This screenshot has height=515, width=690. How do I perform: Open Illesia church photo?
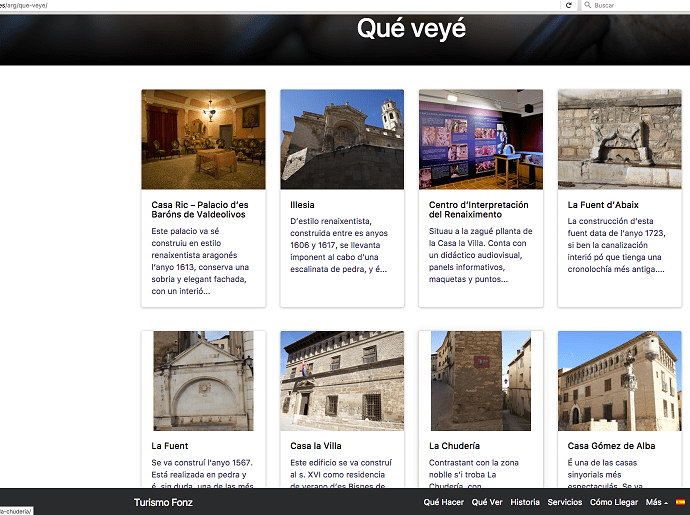pyautogui.click(x=342, y=140)
